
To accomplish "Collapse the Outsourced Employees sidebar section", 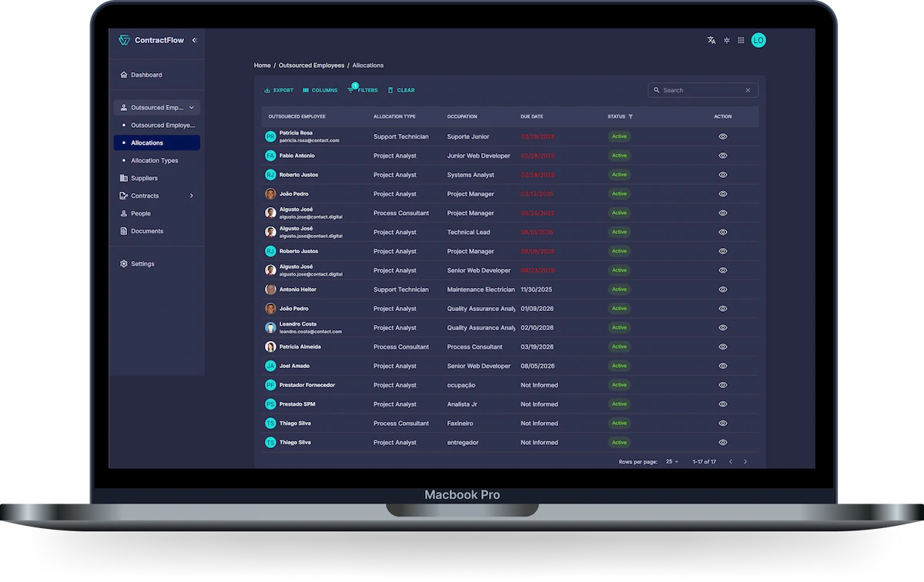I will (x=192, y=108).
